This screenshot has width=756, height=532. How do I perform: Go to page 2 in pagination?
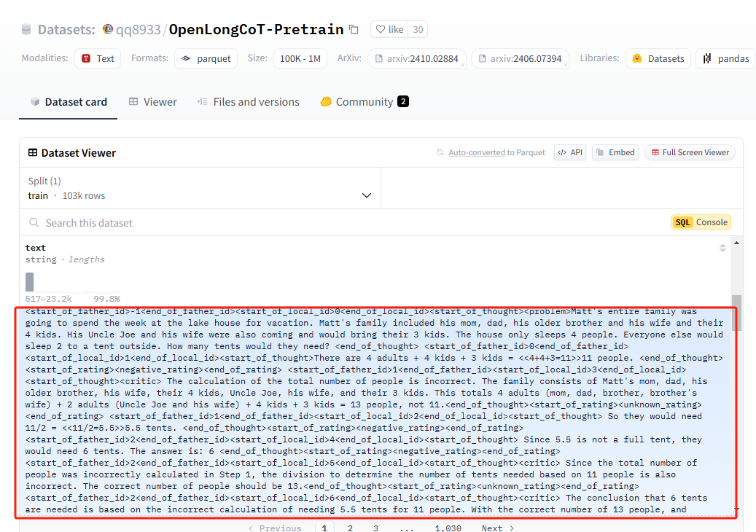click(x=350, y=528)
